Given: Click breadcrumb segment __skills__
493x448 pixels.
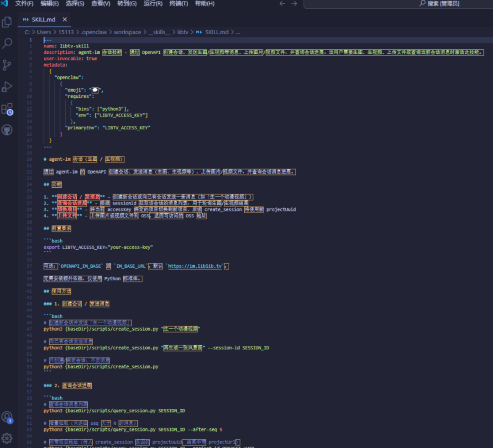Looking at the screenshot, I should click(x=159, y=32).
